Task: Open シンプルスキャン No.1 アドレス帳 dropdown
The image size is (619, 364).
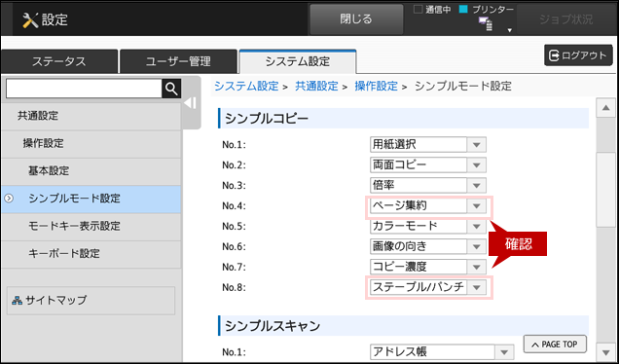Action: pyautogui.click(x=442, y=351)
